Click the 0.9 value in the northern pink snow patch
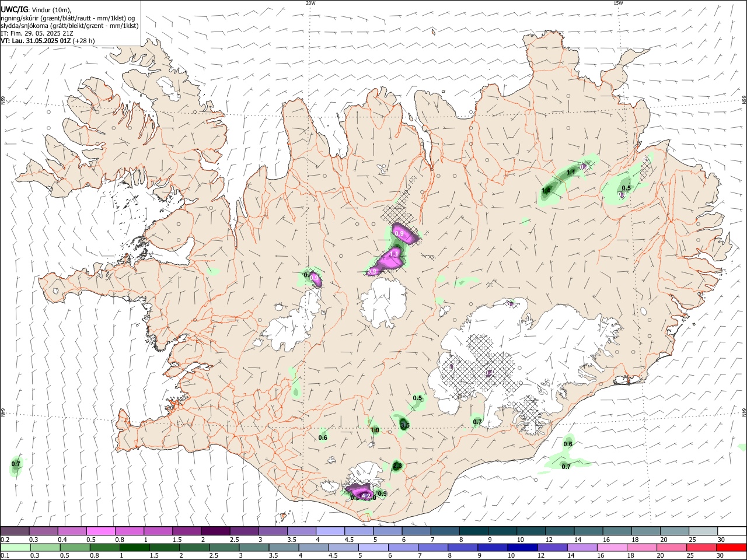 pos(399,233)
